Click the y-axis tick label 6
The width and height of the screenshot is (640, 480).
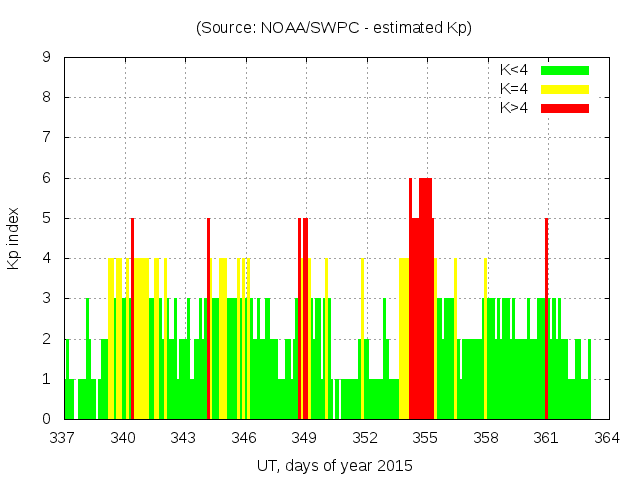pyautogui.click(x=47, y=178)
